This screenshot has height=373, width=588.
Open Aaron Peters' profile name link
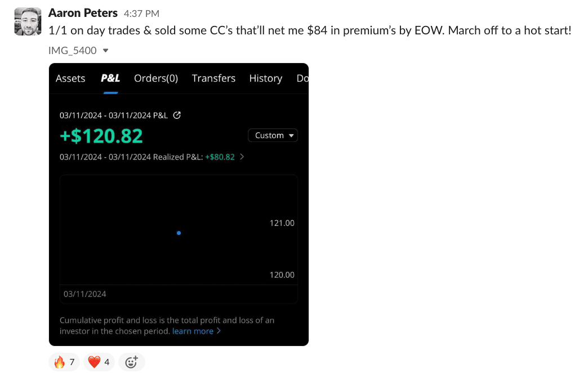click(83, 12)
